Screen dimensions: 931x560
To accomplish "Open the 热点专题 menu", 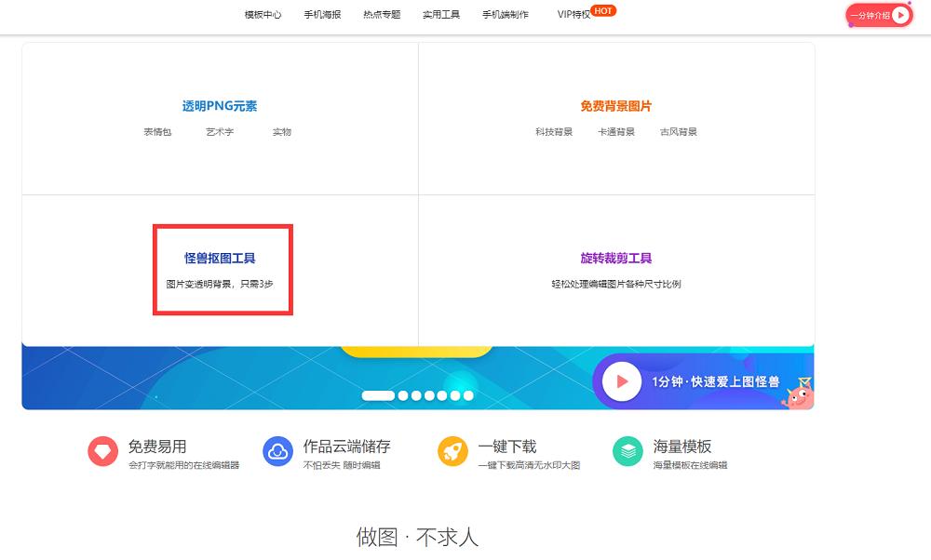I will (381, 15).
